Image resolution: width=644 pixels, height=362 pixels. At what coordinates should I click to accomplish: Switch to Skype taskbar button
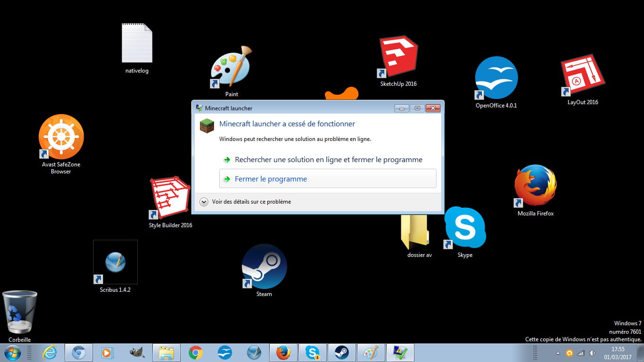pos(312,353)
